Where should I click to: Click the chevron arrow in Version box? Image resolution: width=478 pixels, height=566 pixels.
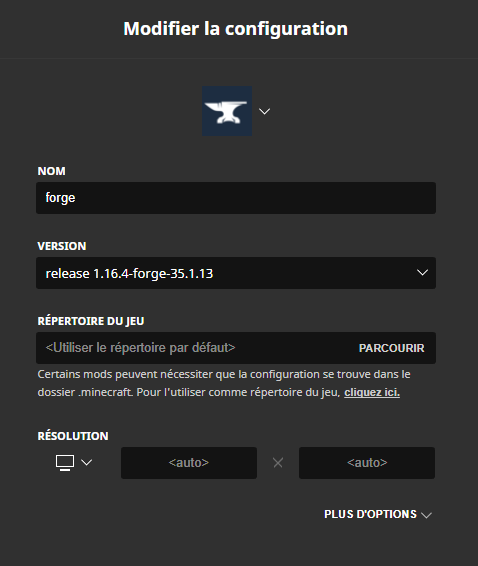coord(422,273)
